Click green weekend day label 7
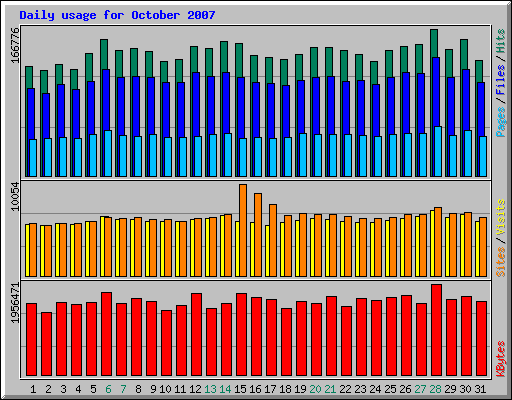 point(123,389)
